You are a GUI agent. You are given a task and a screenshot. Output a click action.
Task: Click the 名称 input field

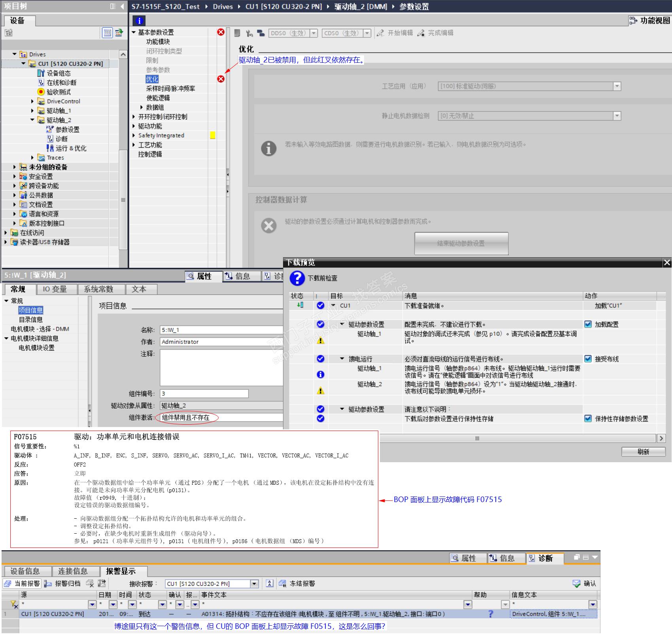221,330
